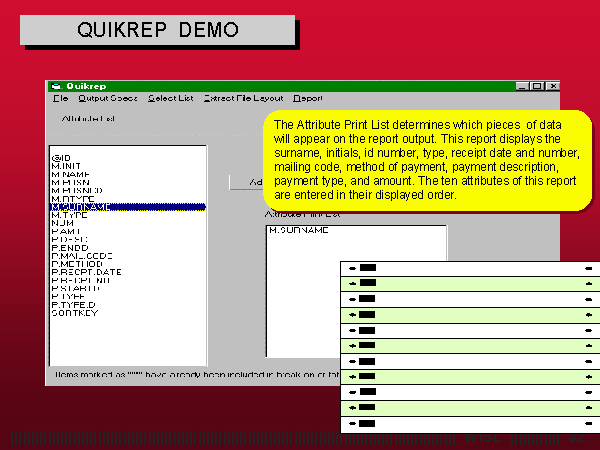Select P.METHOD in the attribute list
Screen dimensions: 600x450
pos(76,264)
